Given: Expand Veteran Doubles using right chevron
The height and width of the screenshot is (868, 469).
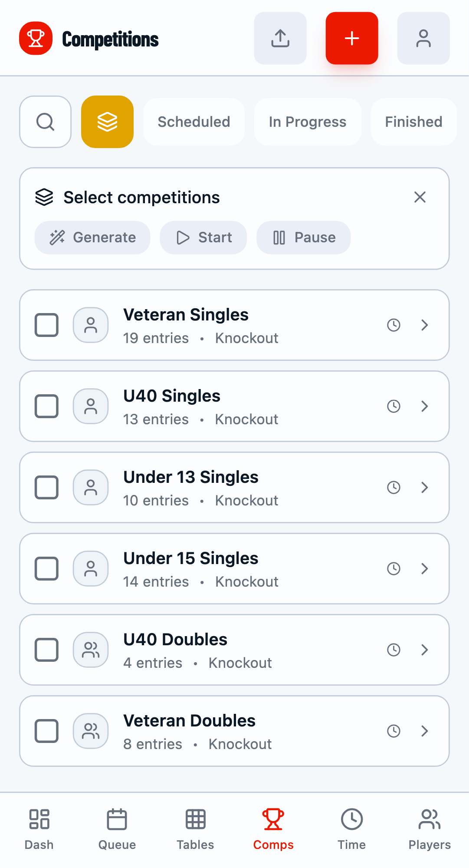Looking at the screenshot, I should pyautogui.click(x=425, y=731).
